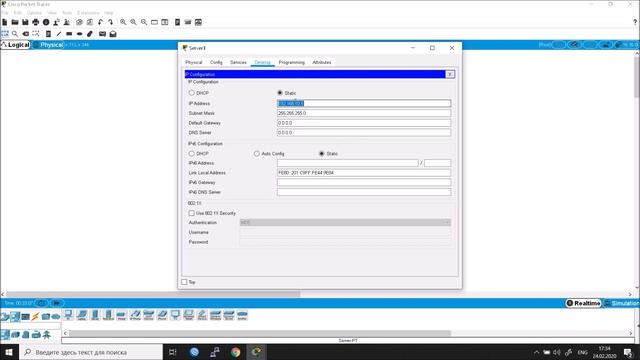This screenshot has height=360, width=640.
Task: Click the DNS Server input field
Action: [364, 133]
